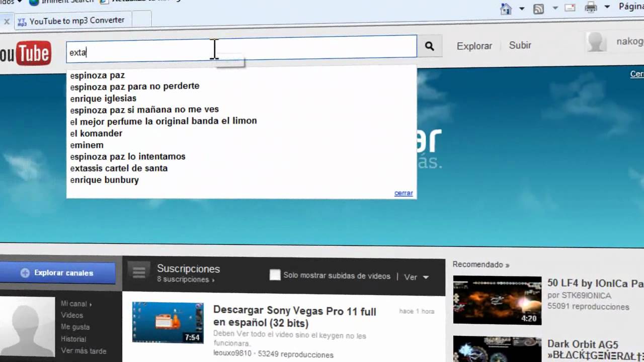Expand Mi canal submenu
Screen dimensions: 644x362
coord(91,304)
